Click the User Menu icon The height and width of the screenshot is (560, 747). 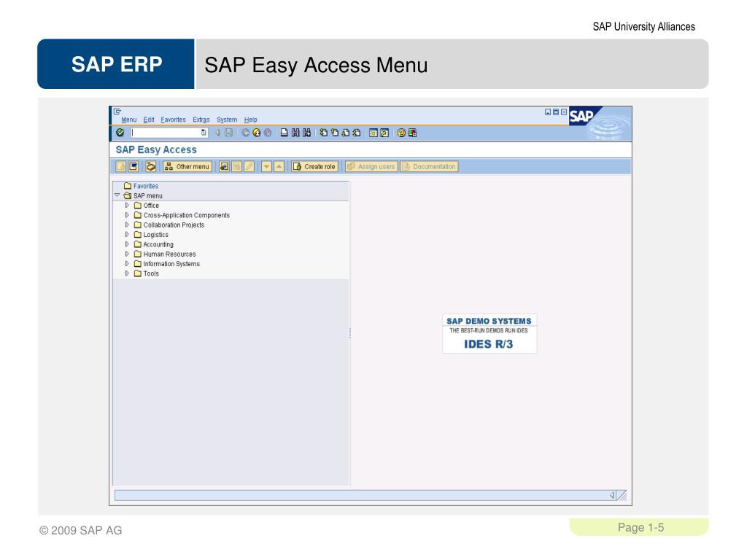[x=120, y=167]
